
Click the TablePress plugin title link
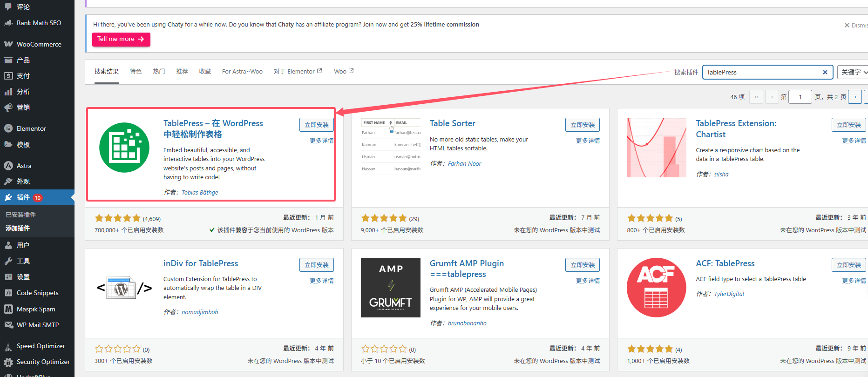pyautogui.click(x=213, y=128)
